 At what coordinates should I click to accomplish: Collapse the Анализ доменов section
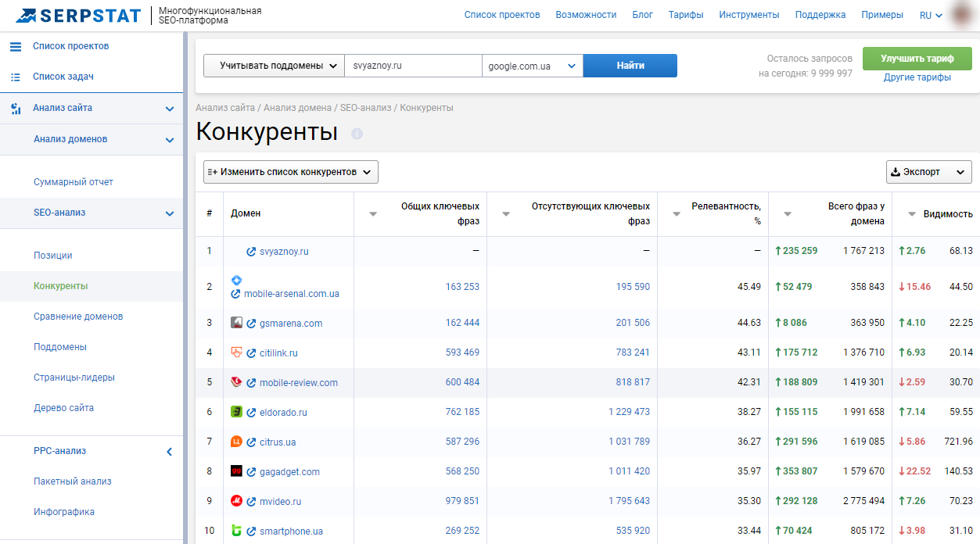click(170, 140)
